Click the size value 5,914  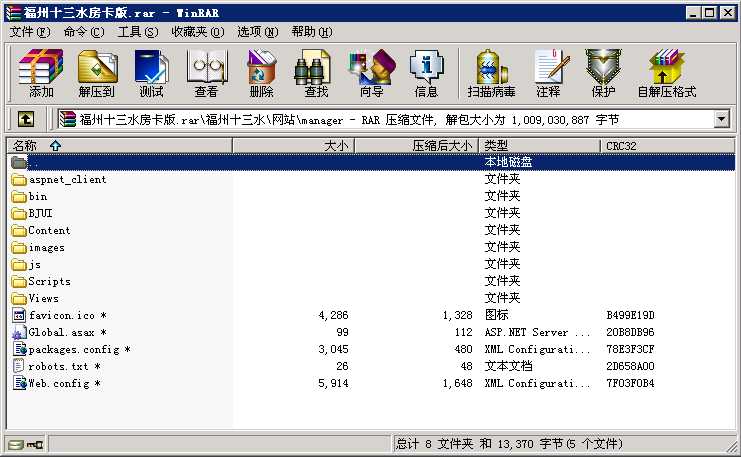pos(333,384)
